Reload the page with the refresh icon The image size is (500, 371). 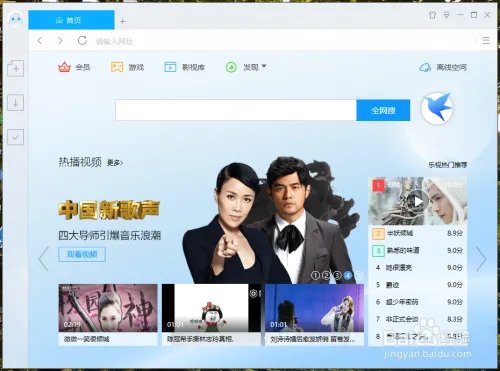pos(82,41)
